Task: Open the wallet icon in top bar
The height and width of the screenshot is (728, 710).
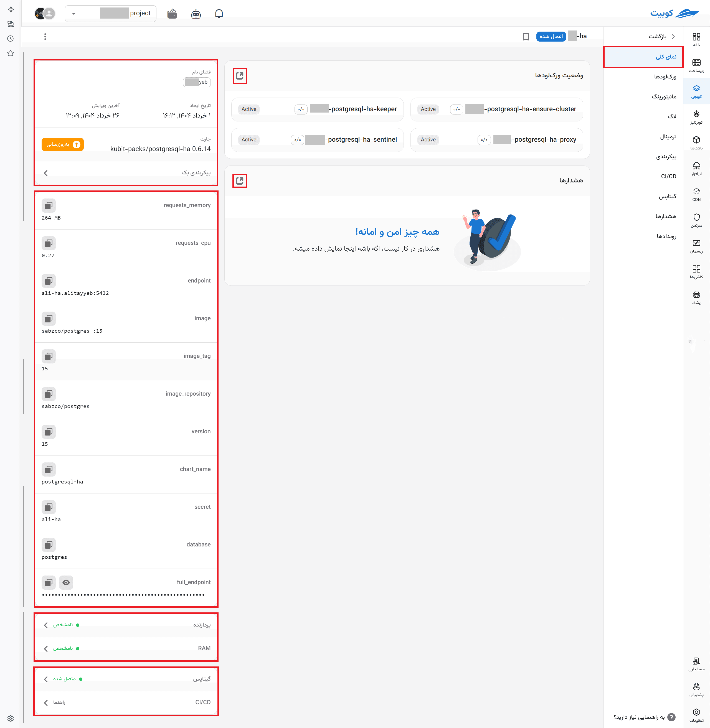Action: pyautogui.click(x=172, y=14)
